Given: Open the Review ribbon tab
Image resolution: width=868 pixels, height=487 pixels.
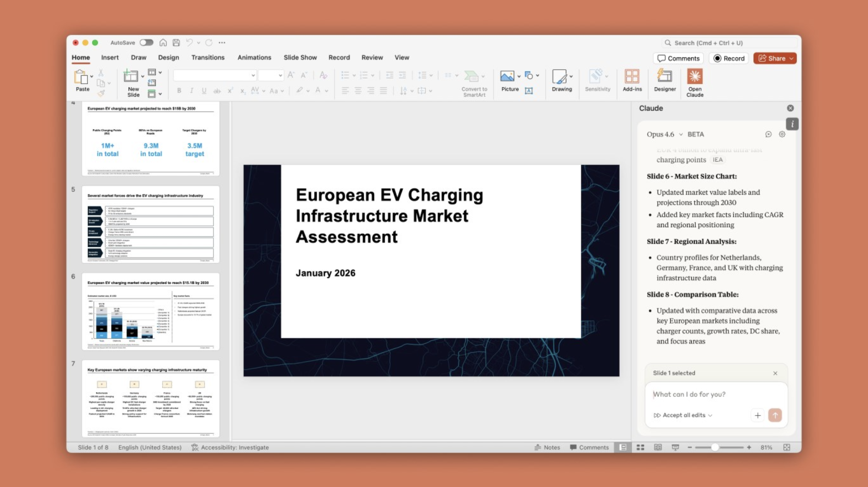Looking at the screenshot, I should click(372, 57).
